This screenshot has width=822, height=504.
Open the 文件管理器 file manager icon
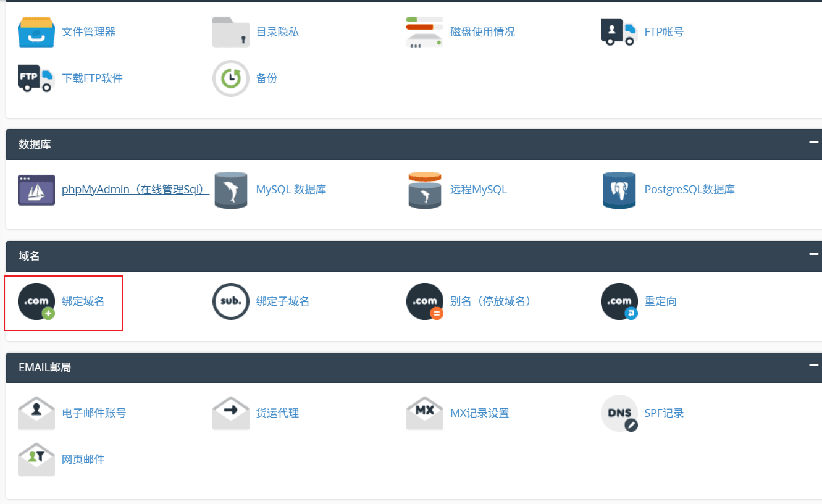[x=36, y=32]
